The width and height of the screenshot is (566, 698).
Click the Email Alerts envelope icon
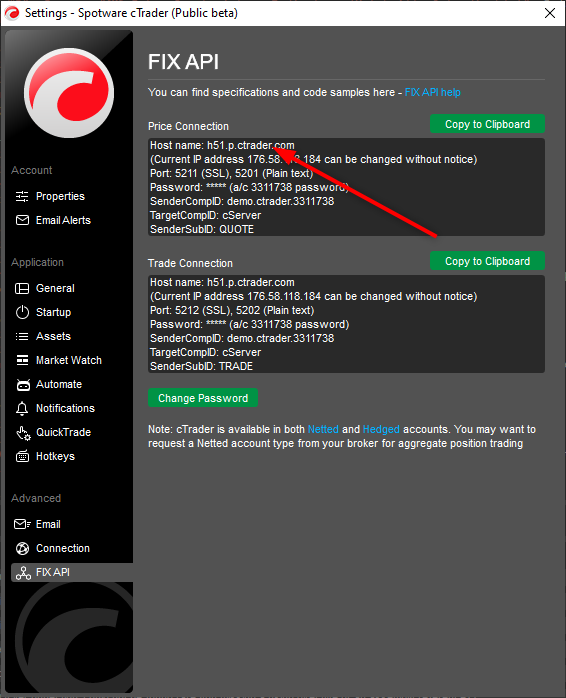pos(22,220)
